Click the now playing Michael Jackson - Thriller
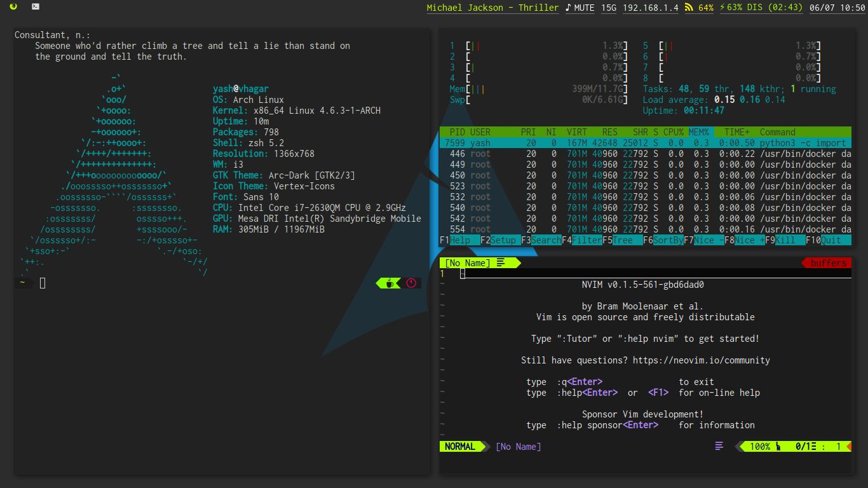The height and width of the screenshot is (488, 868). pos(492,8)
